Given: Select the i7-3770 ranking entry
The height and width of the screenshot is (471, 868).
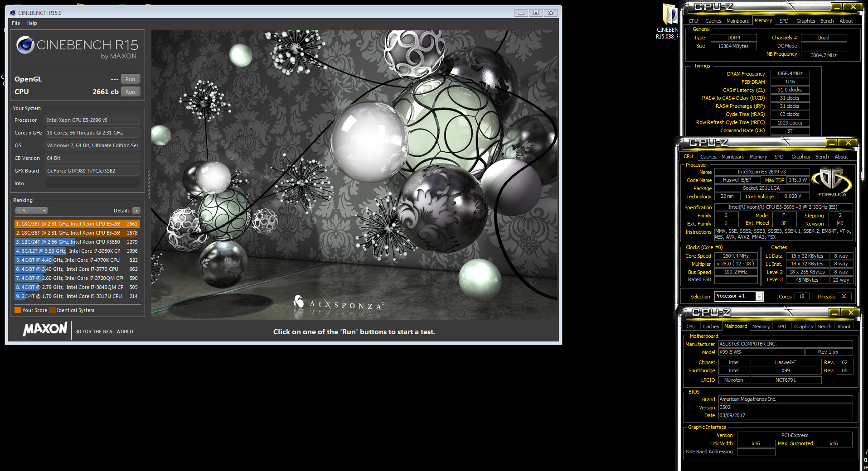Looking at the screenshot, I should coord(77,269).
